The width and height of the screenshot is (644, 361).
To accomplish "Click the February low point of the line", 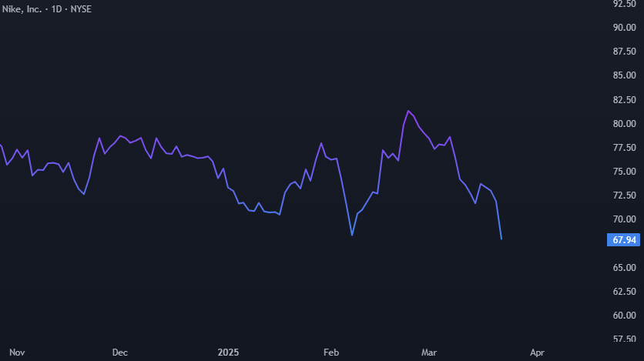I will point(352,235).
